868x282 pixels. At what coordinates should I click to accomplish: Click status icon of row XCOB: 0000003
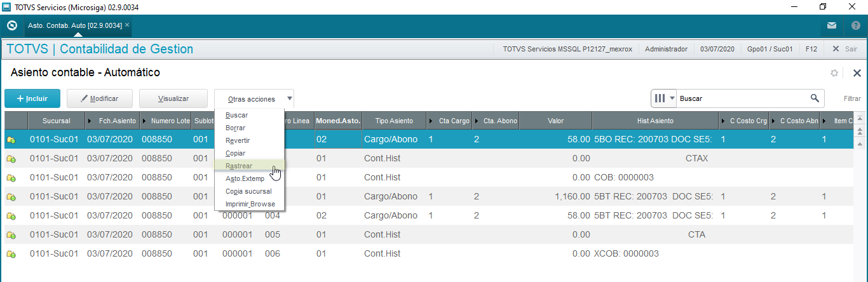point(11,254)
